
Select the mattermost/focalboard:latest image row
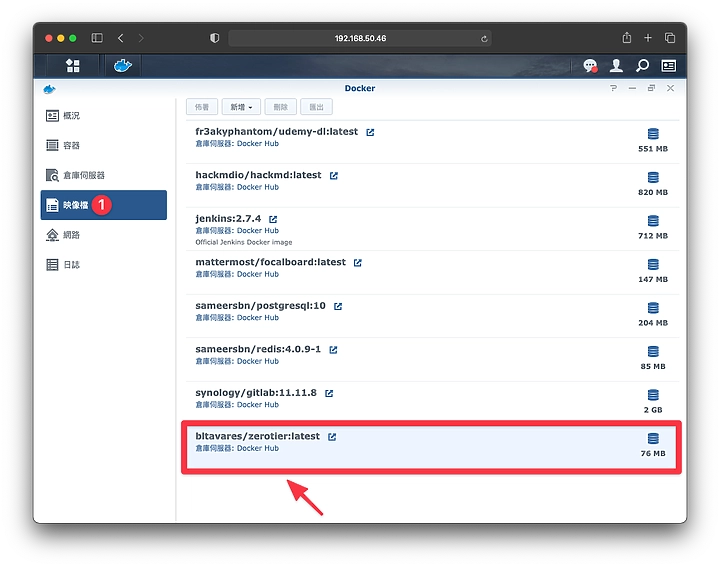pyautogui.click(x=433, y=272)
